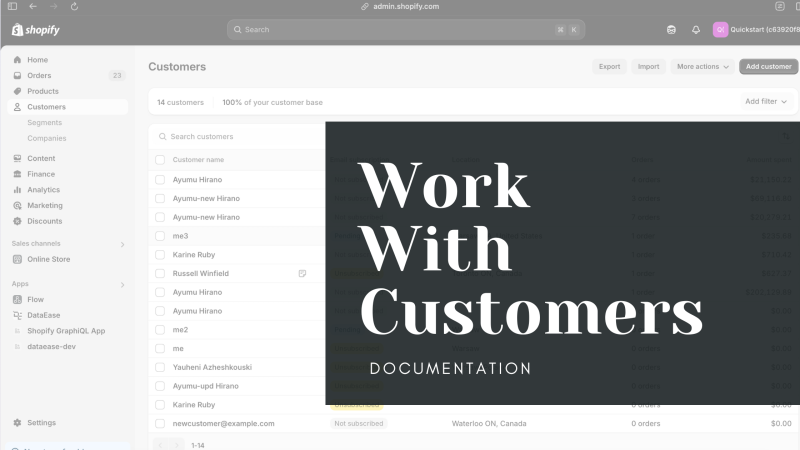This screenshot has width=800, height=450.
Task: Click the Orders badge count 23
Action: tap(117, 76)
